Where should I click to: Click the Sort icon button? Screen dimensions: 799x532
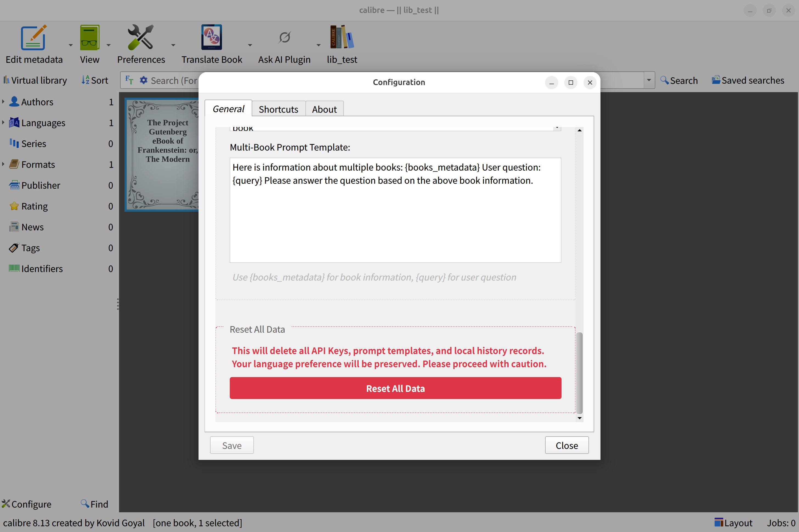coord(95,80)
